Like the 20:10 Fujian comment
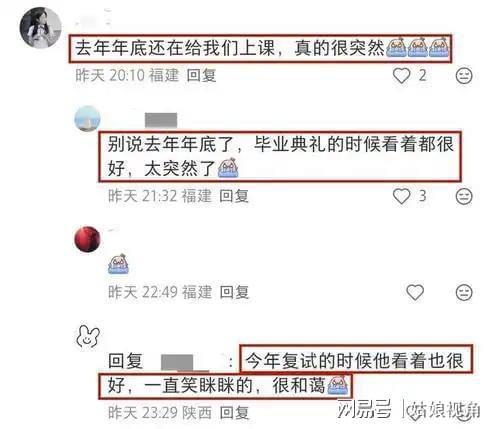500x429 pixels. coord(401,76)
